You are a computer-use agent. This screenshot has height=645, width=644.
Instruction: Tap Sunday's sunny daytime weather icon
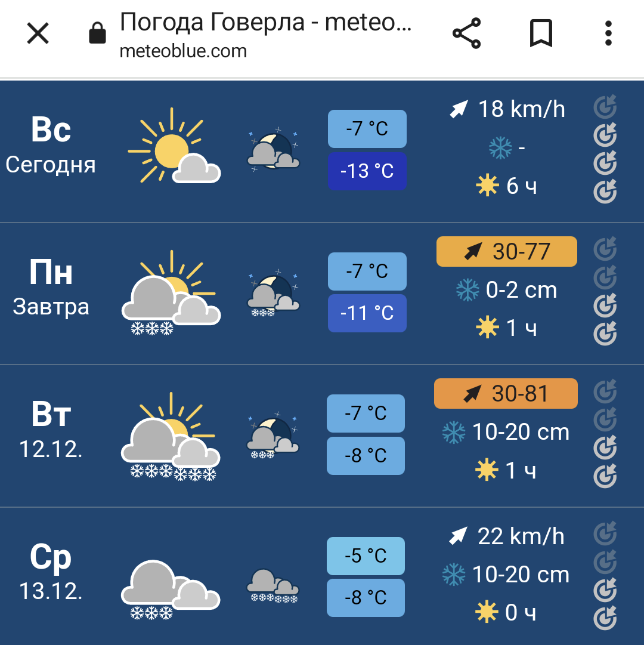pos(174,147)
